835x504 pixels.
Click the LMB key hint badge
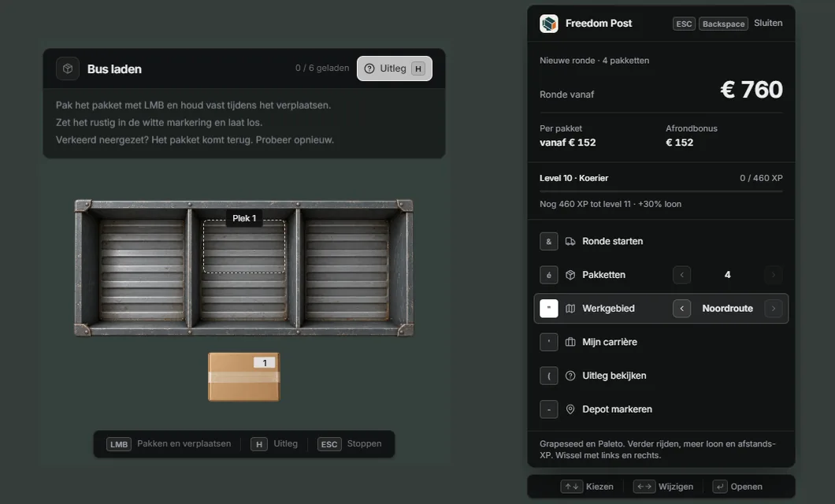pos(119,444)
